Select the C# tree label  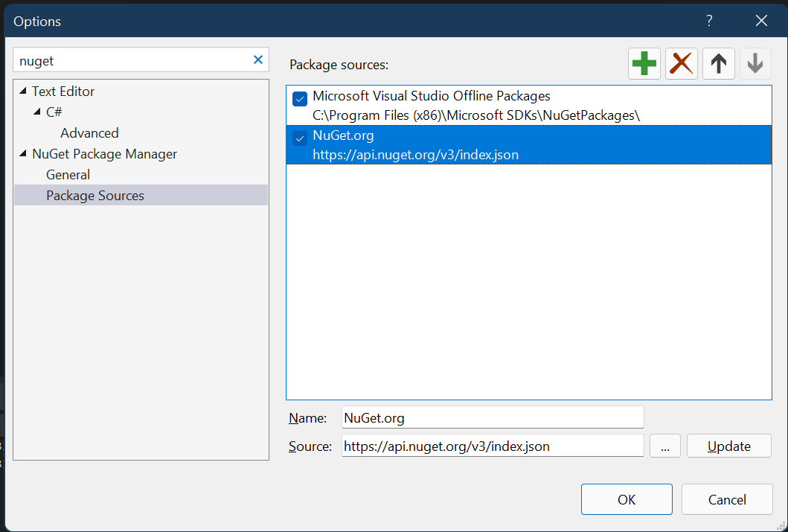pyautogui.click(x=54, y=112)
